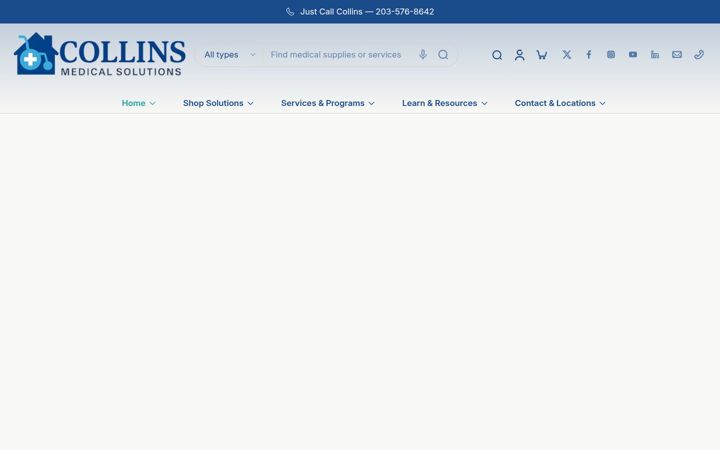Image resolution: width=720 pixels, height=450 pixels.
Task: Expand the Learn & Resources chevron
Action: click(484, 103)
